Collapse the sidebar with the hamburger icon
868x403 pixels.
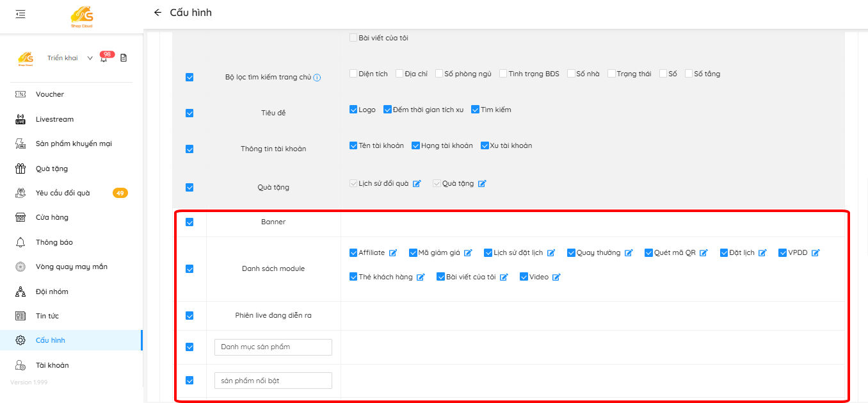click(x=20, y=13)
